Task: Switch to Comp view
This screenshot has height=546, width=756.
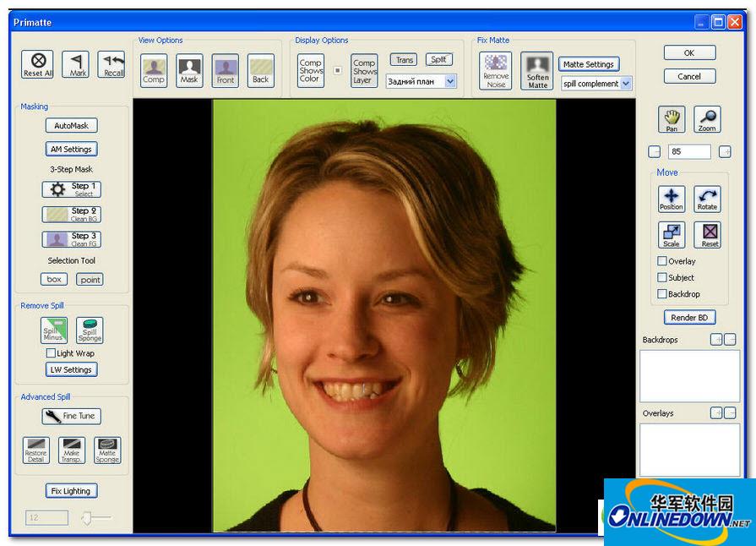Action: 154,70
